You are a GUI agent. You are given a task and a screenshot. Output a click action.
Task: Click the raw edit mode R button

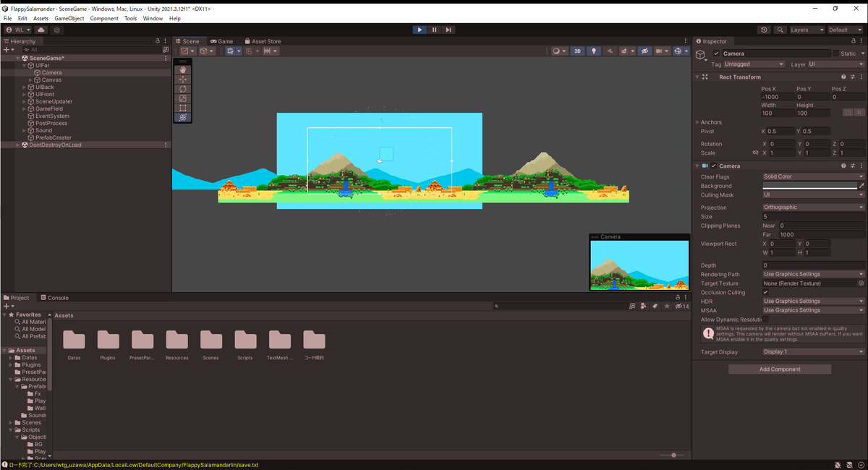[859, 113]
